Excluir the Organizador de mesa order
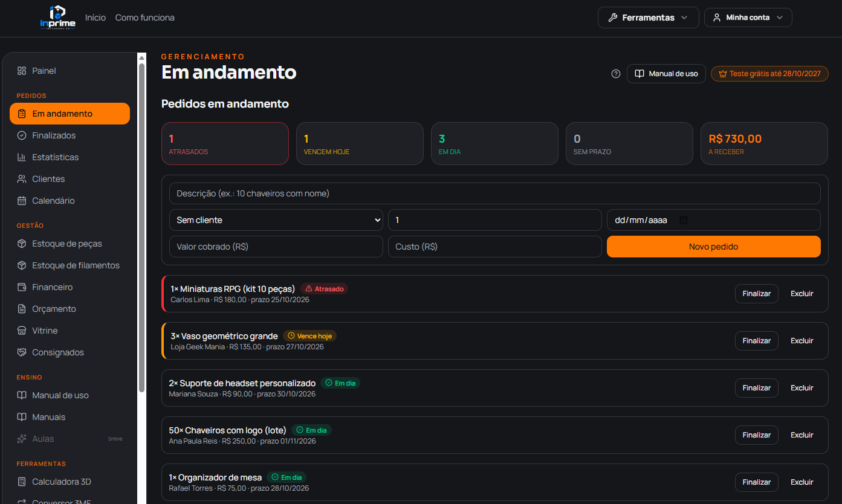The height and width of the screenshot is (504, 842). point(802,482)
